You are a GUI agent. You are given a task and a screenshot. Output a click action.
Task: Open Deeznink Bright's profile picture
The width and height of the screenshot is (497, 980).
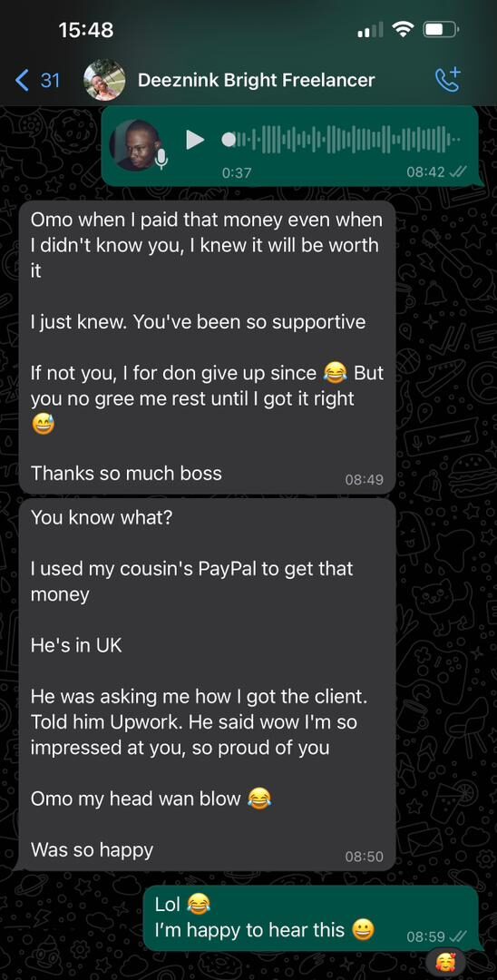[104, 80]
